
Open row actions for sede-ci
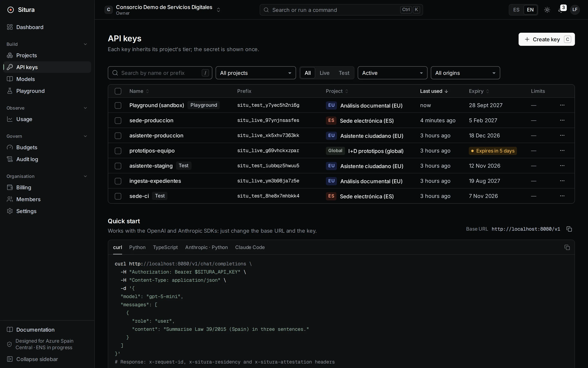[562, 196]
